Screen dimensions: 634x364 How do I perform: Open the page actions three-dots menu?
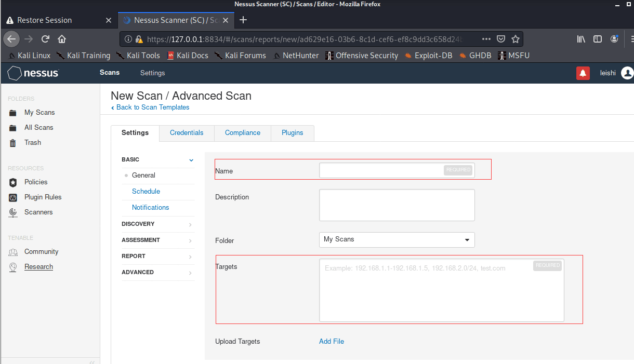pyautogui.click(x=486, y=39)
